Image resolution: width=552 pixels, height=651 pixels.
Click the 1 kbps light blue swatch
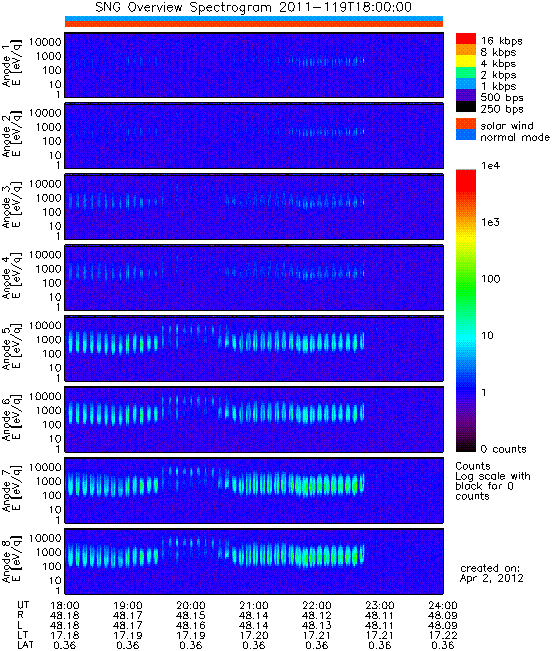(466, 83)
